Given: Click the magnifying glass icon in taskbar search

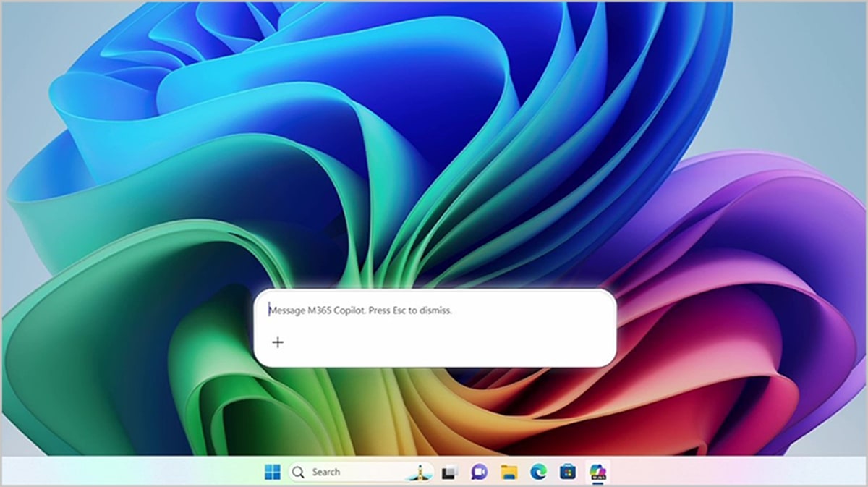Looking at the screenshot, I should pos(298,473).
